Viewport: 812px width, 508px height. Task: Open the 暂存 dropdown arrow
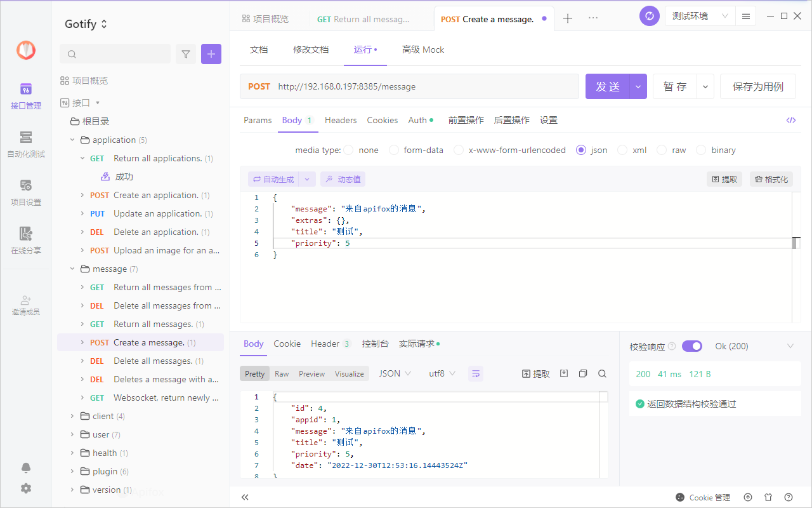705,86
